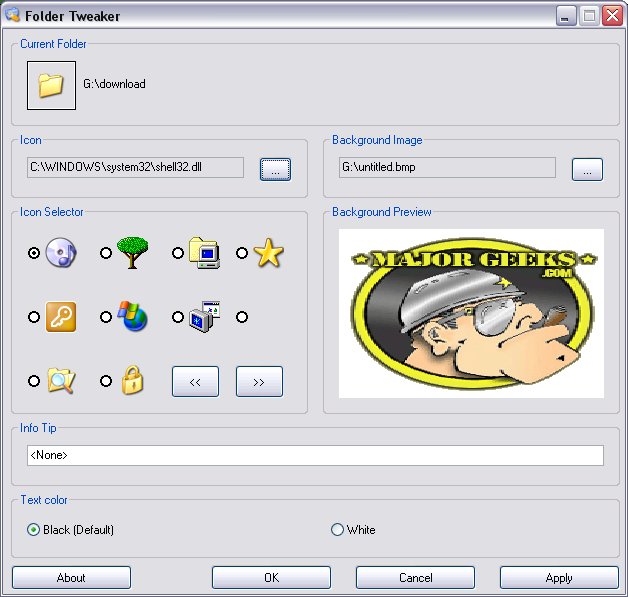Screen dimensions: 628x597
Task: Click the Folder Tweaker title bar icon
Action: click(x=12, y=14)
